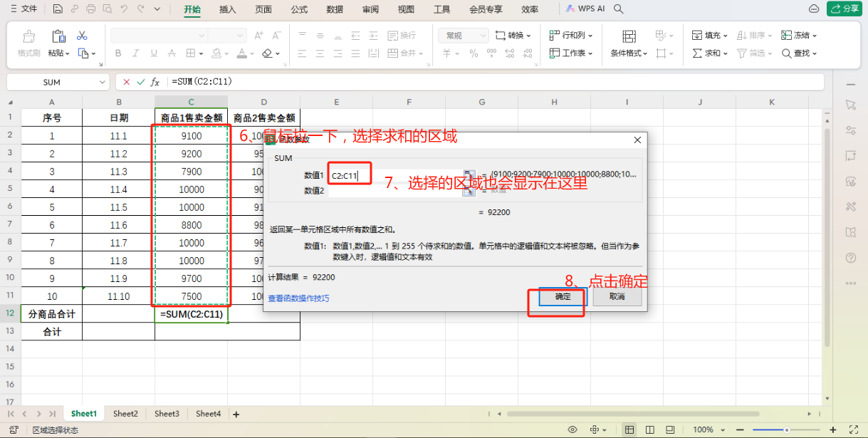Click the Confirm formula checkmark icon
868x438 pixels.
140,82
